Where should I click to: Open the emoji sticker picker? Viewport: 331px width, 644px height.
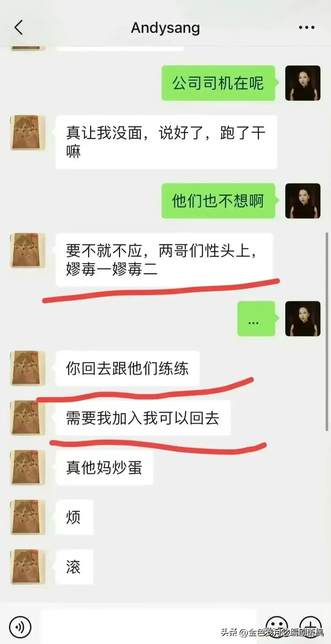pyautogui.click(x=277, y=627)
